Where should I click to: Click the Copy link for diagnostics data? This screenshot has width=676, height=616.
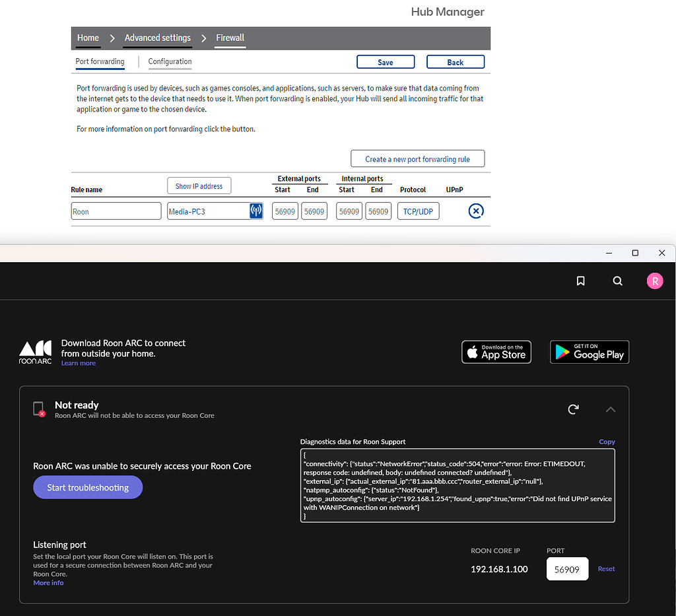pyautogui.click(x=606, y=442)
